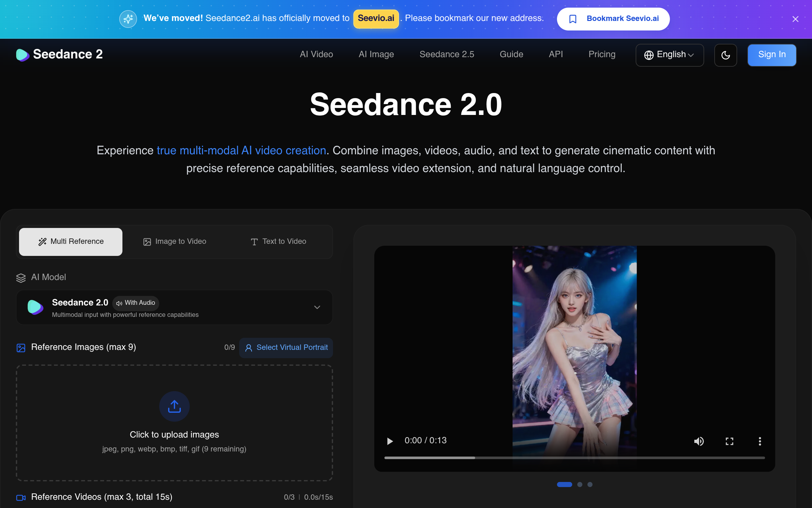
Task: Open the Guide nav link
Action: (511, 54)
